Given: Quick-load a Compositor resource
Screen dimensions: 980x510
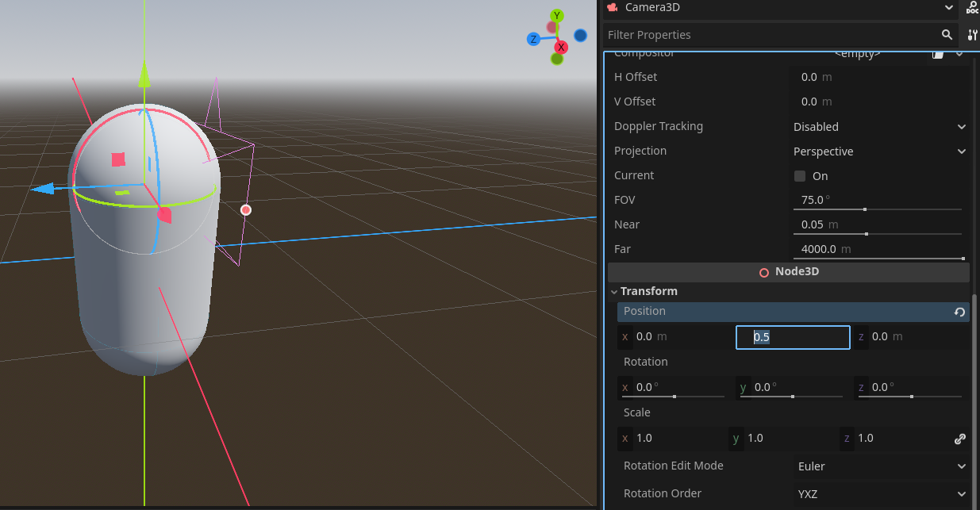Looking at the screenshot, I should (x=936, y=54).
